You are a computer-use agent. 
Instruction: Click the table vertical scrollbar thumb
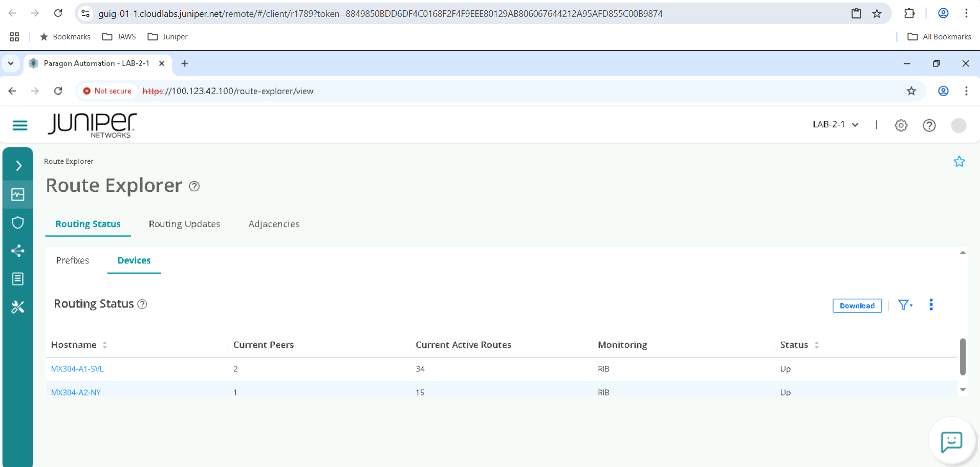tap(963, 357)
